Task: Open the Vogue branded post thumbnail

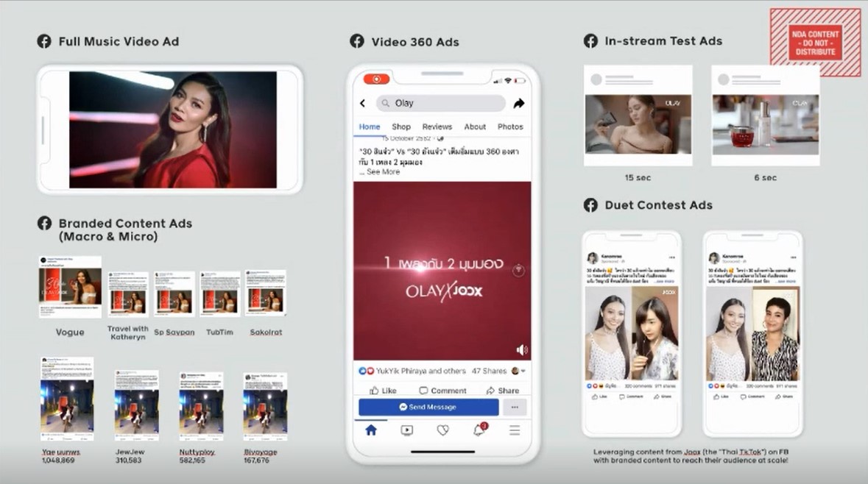Action: click(70, 287)
